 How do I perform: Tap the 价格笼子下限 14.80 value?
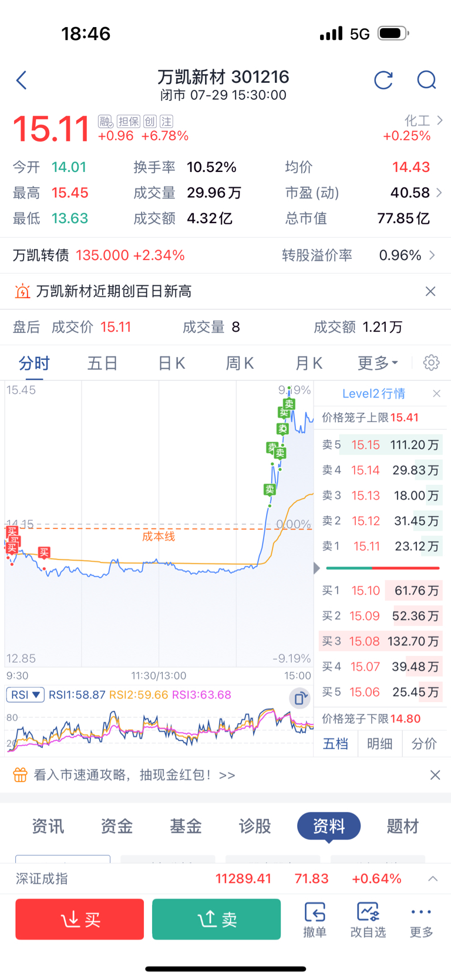coord(406,719)
